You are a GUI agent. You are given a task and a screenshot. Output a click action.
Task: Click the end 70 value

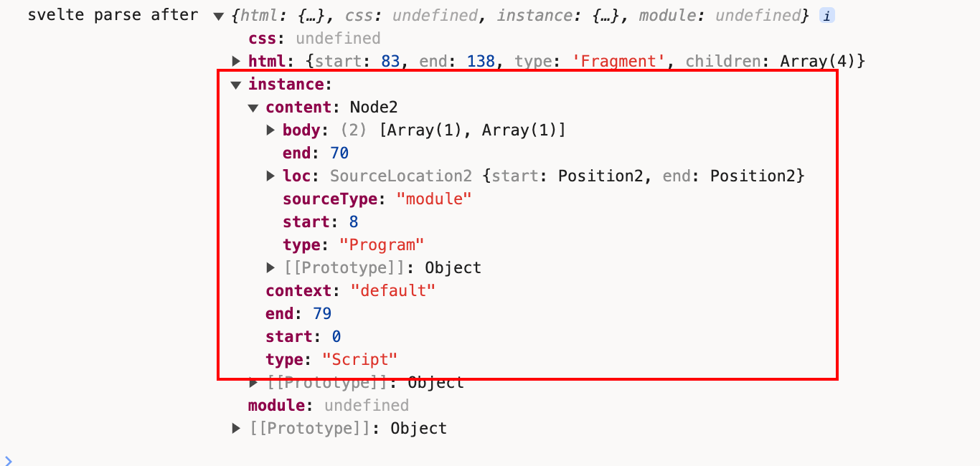click(339, 153)
